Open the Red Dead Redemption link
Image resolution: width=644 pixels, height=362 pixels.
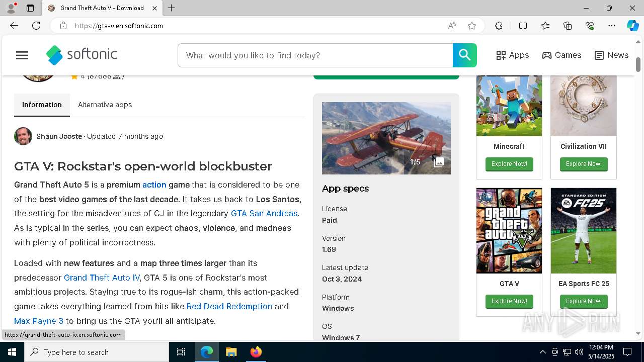pos(229,306)
